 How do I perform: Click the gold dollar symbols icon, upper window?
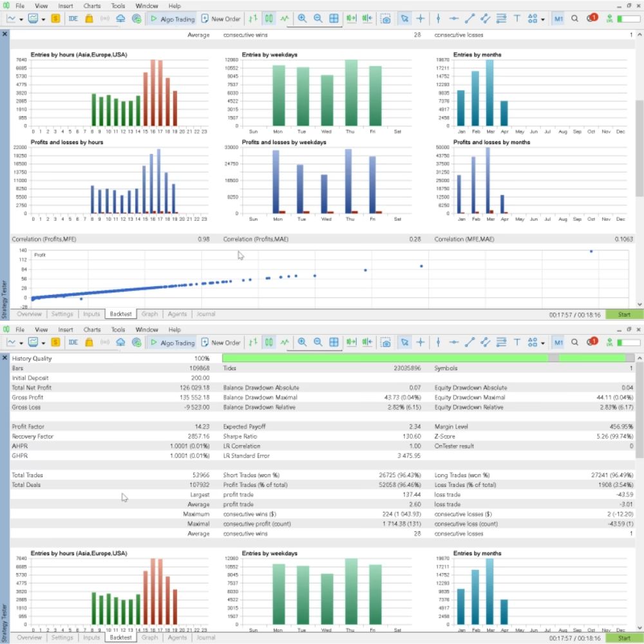tap(55, 19)
